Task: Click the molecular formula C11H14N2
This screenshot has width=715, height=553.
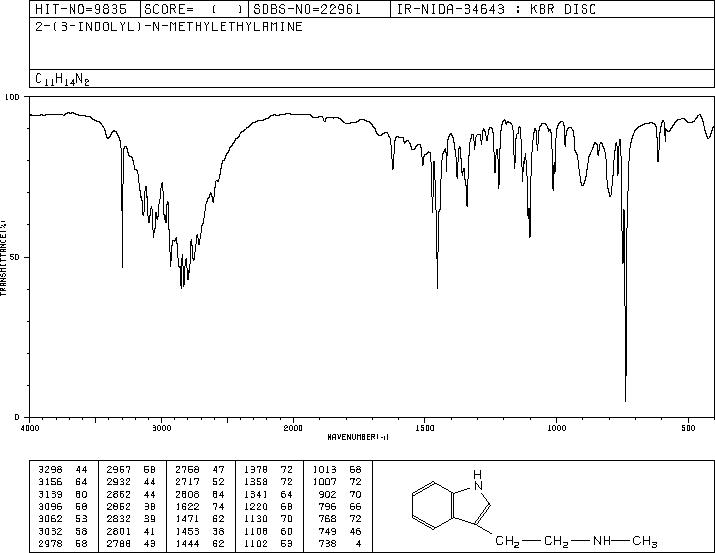Action: pyautogui.click(x=62, y=79)
